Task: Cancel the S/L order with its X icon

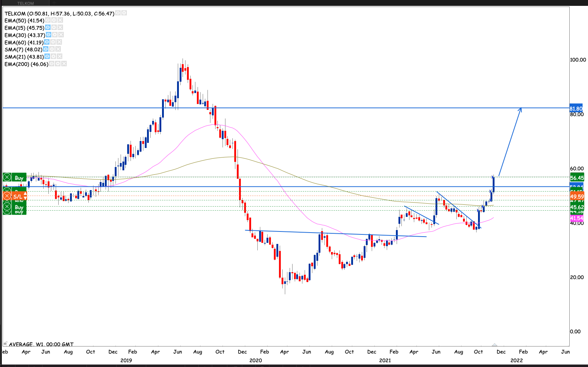Action: pos(7,196)
